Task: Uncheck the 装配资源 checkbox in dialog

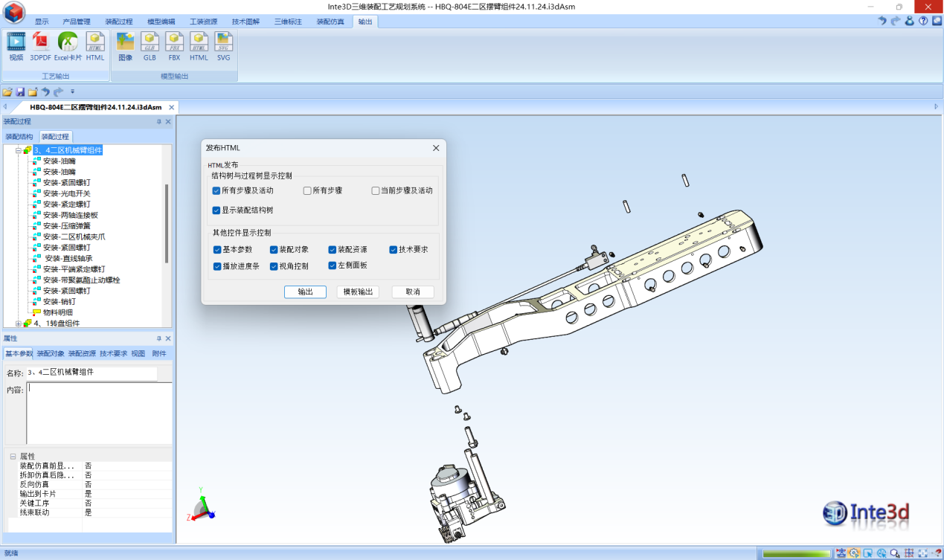Action: pyautogui.click(x=333, y=250)
